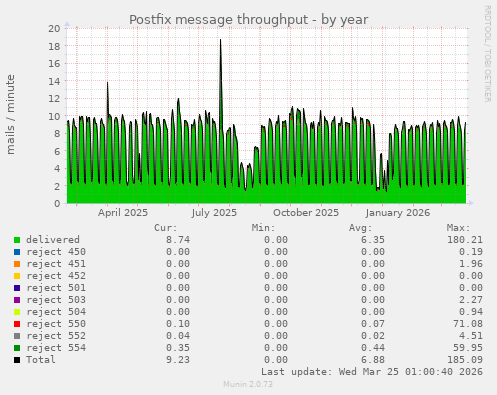Select the 'delivered' legend label
Screen dimensions: 497x395
coord(53,240)
